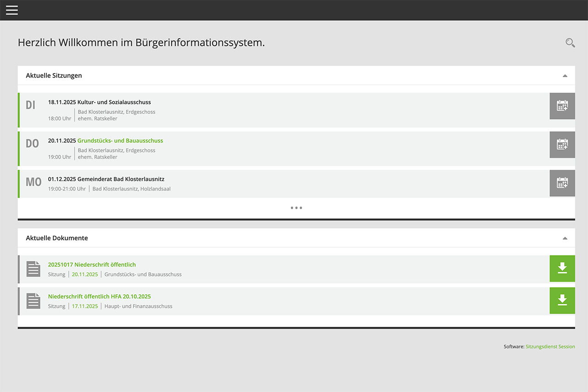Click the document icon beside 20251017 Niederschrift
The height and width of the screenshot is (392, 588).
point(33,268)
